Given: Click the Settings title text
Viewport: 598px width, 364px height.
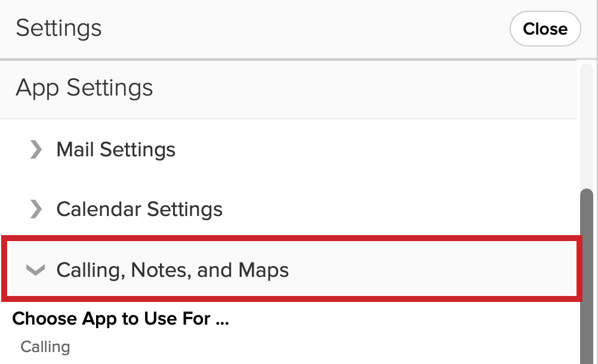Looking at the screenshot, I should click(58, 28).
